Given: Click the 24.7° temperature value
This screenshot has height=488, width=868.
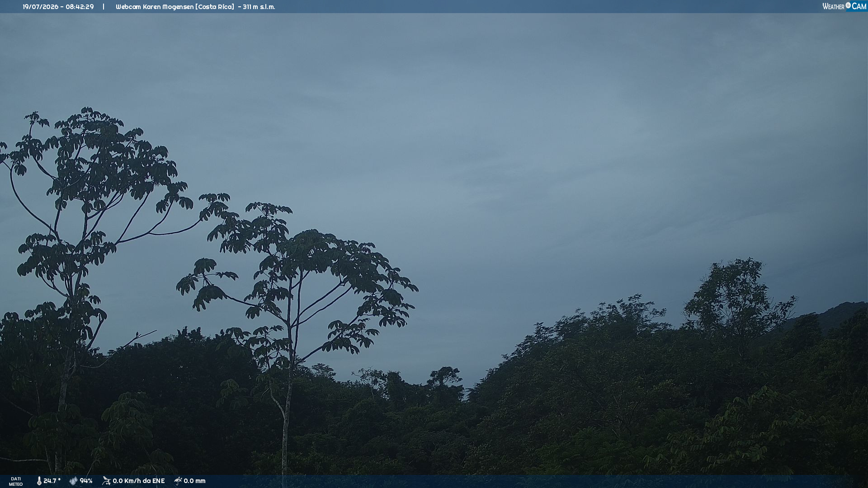Looking at the screenshot, I should click(52, 481).
